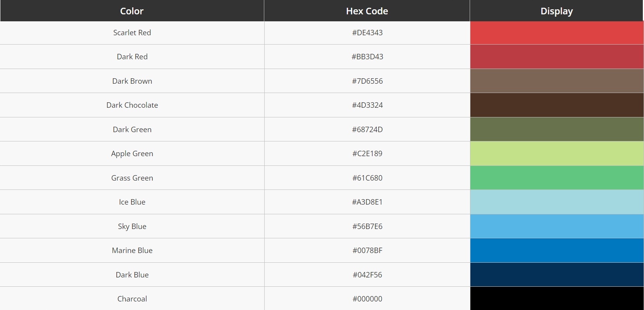Click the Scarlet Red display swatch
Viewport: 644px width, 310px height.
[556, 33]
